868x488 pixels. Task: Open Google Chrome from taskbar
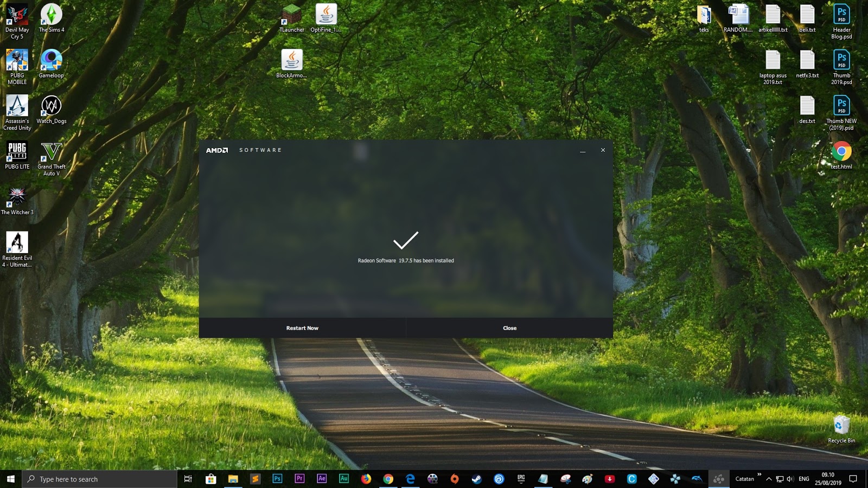click(x=388, y=479)
